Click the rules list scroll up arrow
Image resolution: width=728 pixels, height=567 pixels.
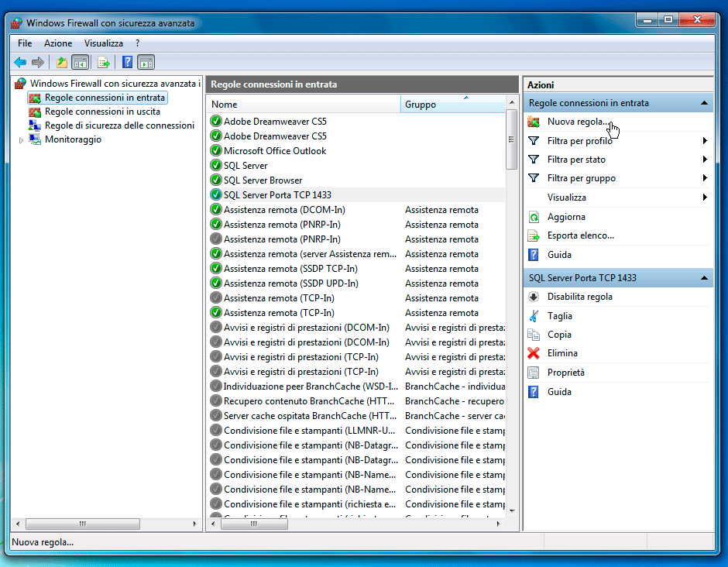[512, 102]
